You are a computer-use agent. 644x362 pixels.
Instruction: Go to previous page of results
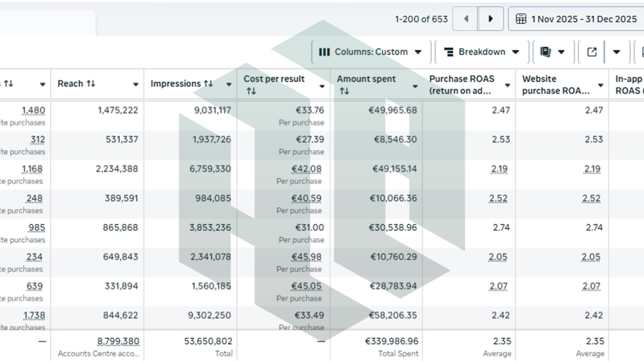click(x=465, y=19)
